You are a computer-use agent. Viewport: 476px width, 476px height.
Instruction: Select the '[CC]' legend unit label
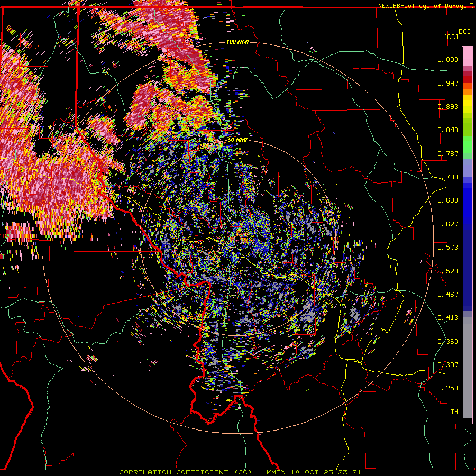[x=451, y=36]
